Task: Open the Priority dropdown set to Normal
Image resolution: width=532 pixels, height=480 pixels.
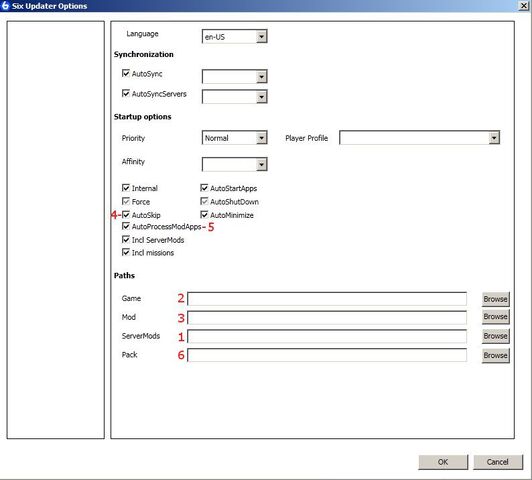Action: pos(234,137)
